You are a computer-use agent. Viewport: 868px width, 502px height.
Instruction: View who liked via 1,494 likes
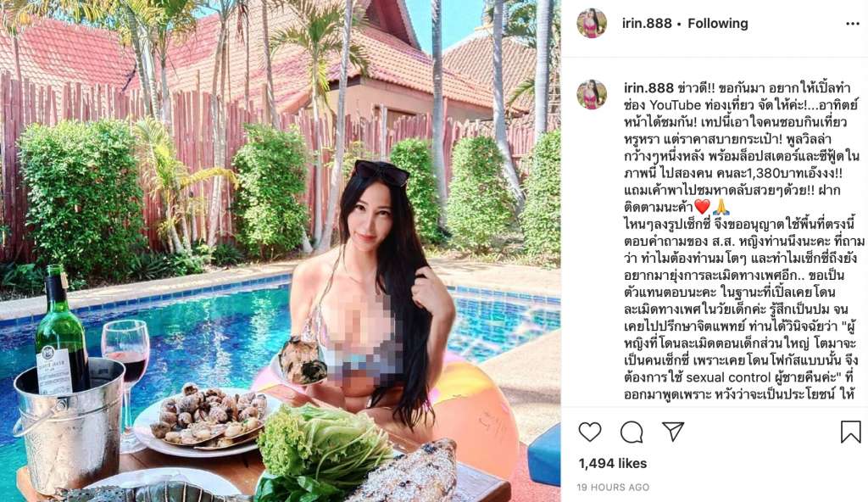(613, 463)
